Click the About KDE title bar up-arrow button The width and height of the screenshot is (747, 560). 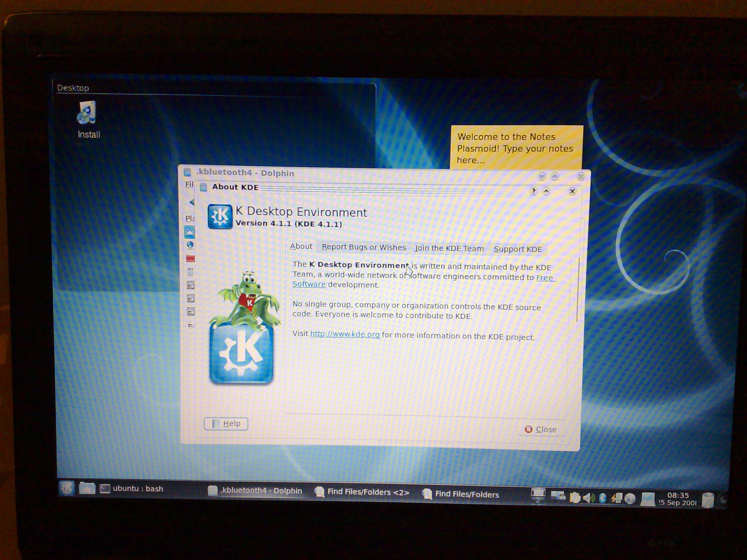coord(546,191)
